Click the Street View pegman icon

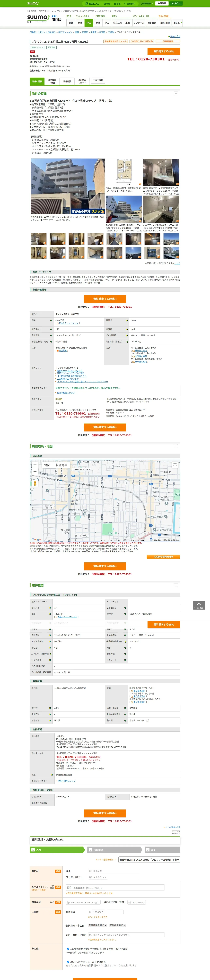point(35,483)
